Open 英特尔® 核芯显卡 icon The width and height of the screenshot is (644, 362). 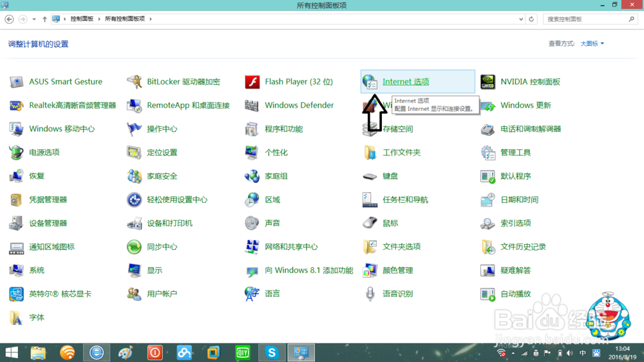point(16,294)
